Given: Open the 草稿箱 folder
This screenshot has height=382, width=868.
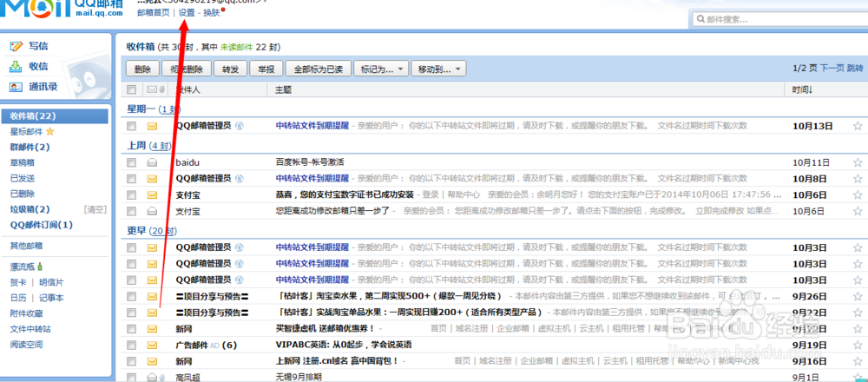Looking at the screenshot, I should [23, 162].
